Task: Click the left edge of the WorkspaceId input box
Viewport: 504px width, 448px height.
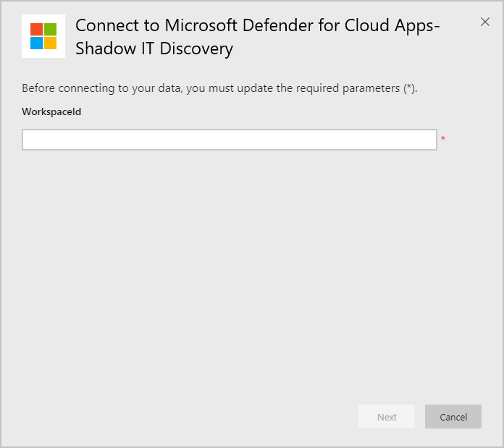Action: [x=28, y=140]
